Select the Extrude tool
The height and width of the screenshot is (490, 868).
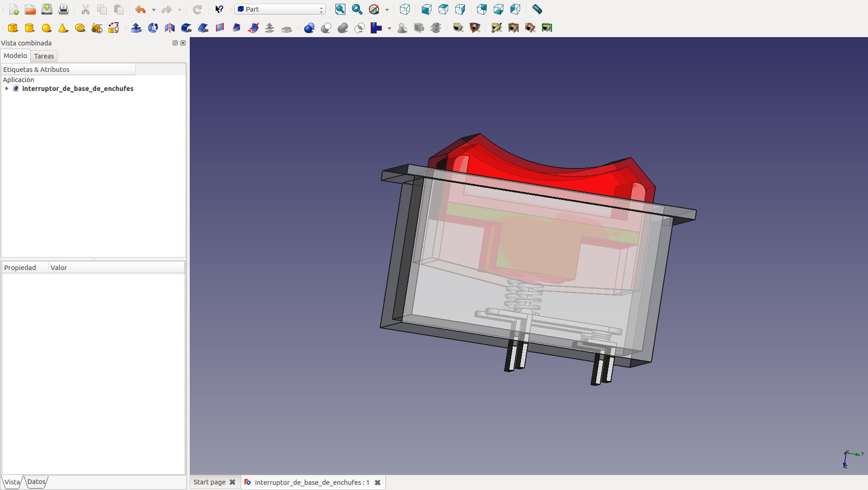coord(136,28)
